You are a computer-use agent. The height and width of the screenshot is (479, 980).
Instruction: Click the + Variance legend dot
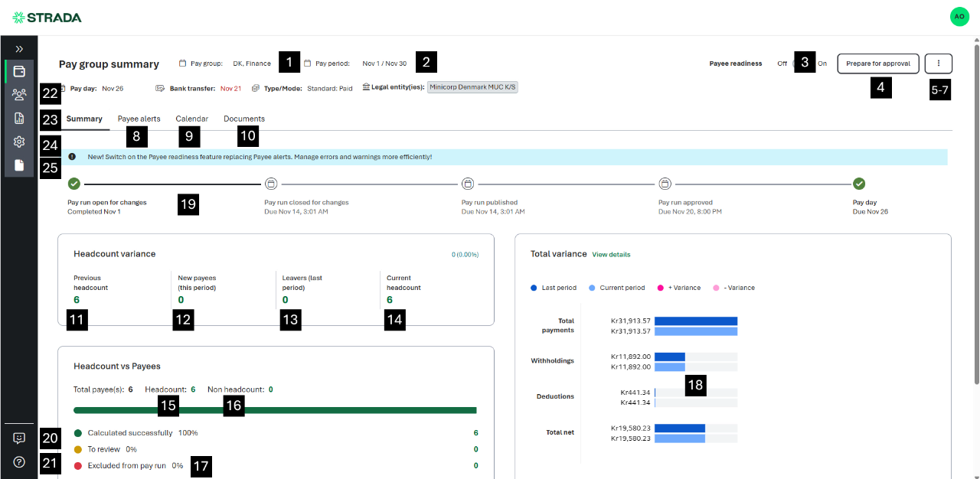point(660,288)
